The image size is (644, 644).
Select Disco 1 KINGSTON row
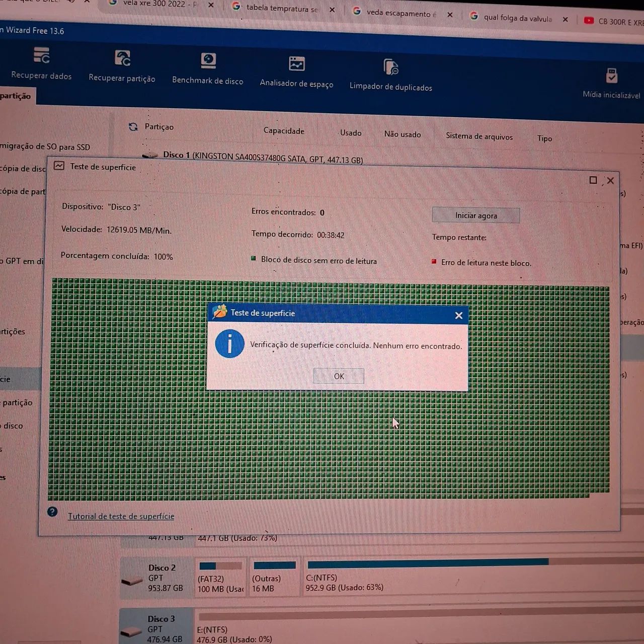263,157
